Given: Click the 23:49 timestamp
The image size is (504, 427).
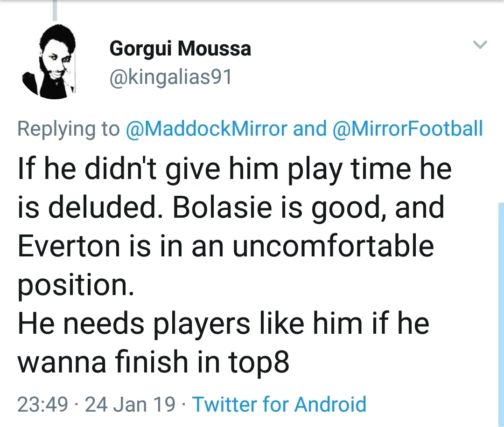Looking at the screenshot, I should point(42,404).
